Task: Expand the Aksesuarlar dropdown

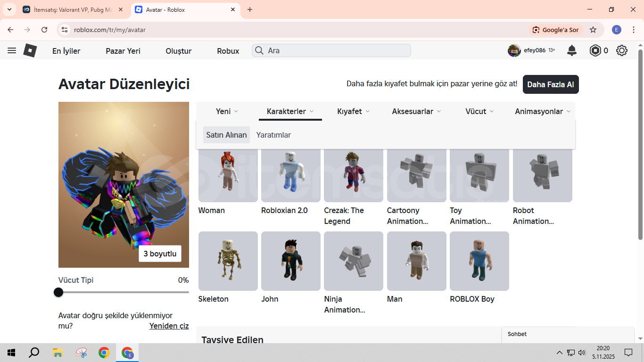Action: tap(416, 111)
